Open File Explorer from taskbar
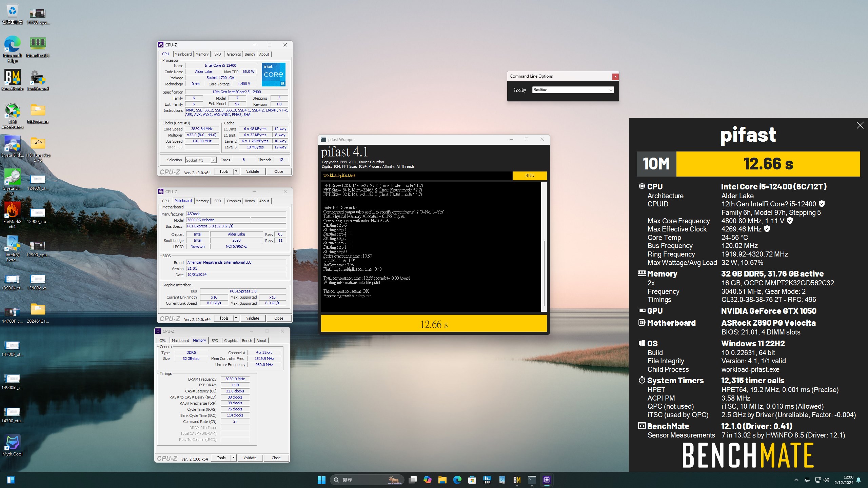Screen dimensions: 868x488 point(442,480)
